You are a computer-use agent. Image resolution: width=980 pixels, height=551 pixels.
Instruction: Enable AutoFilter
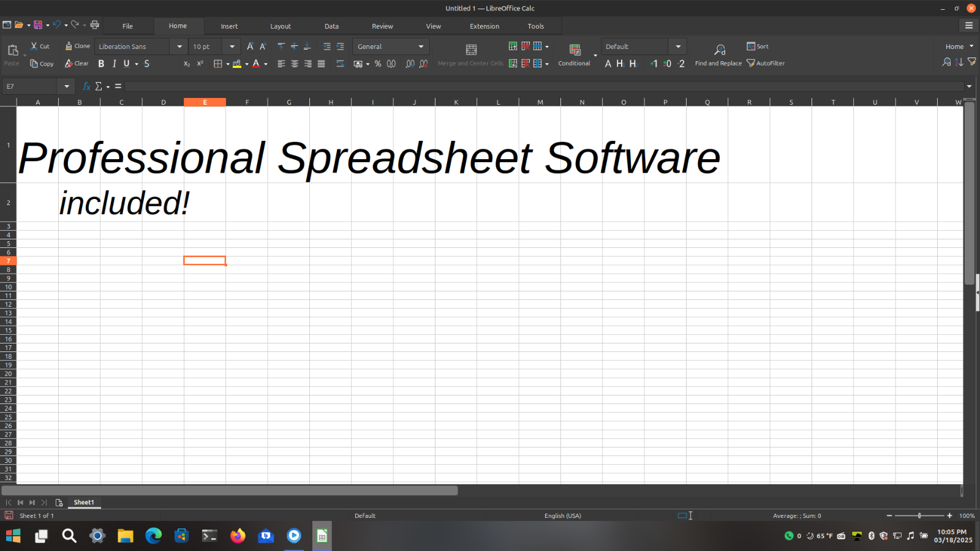pyautogui.click(x=766, y=64)
